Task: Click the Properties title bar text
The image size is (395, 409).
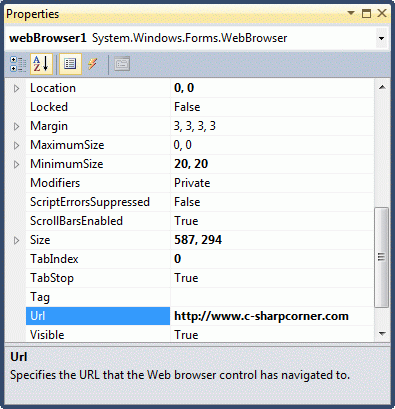Action: (32, 14)
